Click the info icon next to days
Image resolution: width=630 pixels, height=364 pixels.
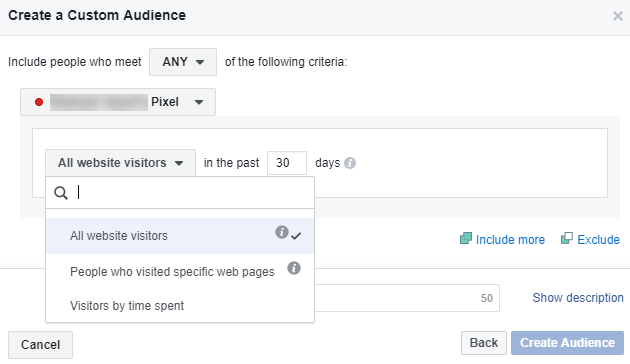350,163
